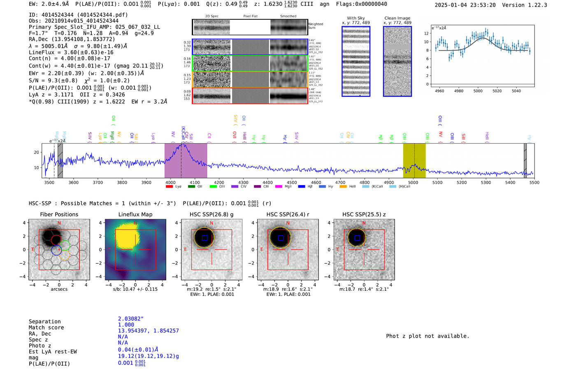
Task: Click the yellow shaded region near 5000 Å
Action: 414,160
